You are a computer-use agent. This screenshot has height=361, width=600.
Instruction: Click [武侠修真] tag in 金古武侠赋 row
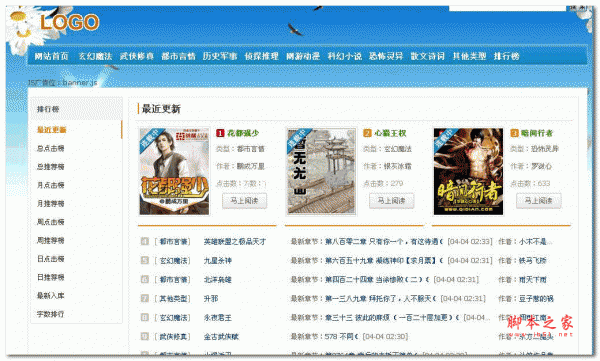coord(173,336)
